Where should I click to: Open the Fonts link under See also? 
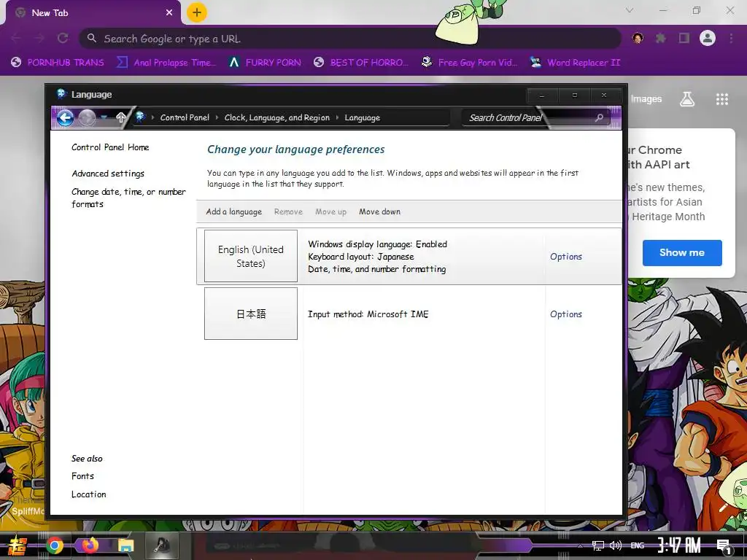pyautogui.click(x=82, y=476)
